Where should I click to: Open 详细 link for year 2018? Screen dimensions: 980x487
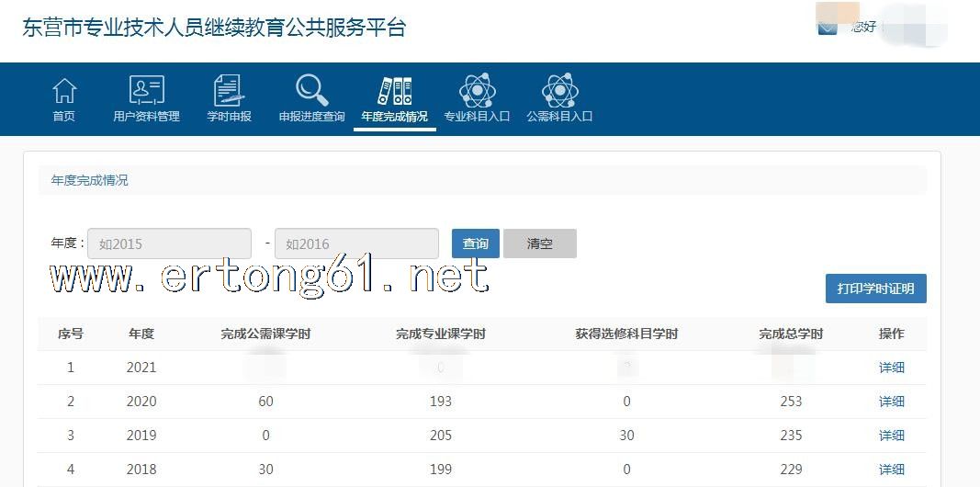click(891, 470)
